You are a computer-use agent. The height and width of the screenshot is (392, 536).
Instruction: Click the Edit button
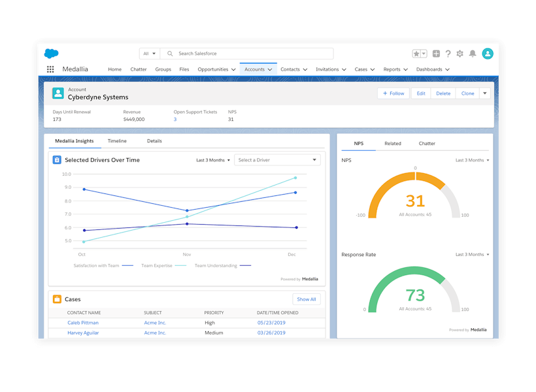coord(421,93)
